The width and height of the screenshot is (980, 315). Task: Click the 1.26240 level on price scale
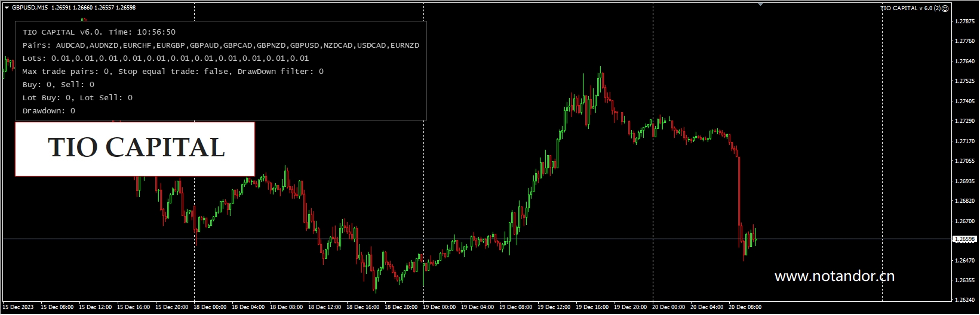(964, 300)
